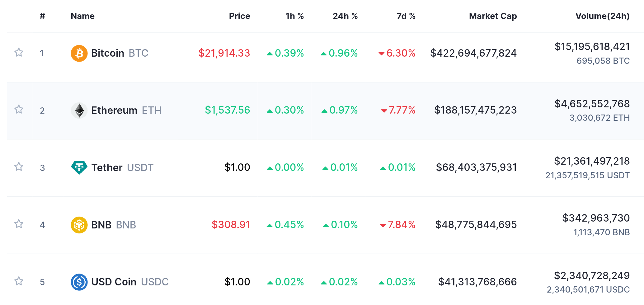The image size is (644, 305).
Task: Open the Bitcoin name link
Action: click(108, 53)
